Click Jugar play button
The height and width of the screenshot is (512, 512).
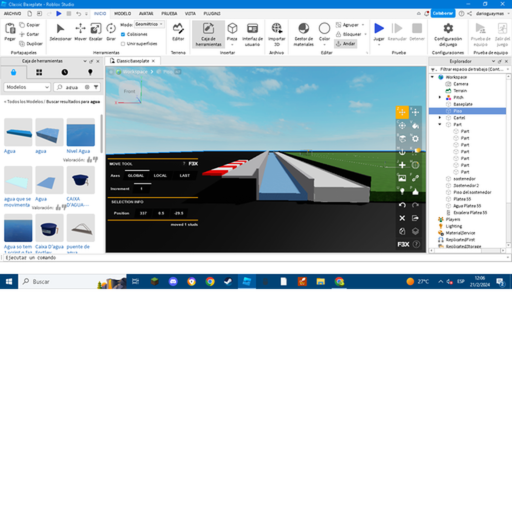point(379,32)
